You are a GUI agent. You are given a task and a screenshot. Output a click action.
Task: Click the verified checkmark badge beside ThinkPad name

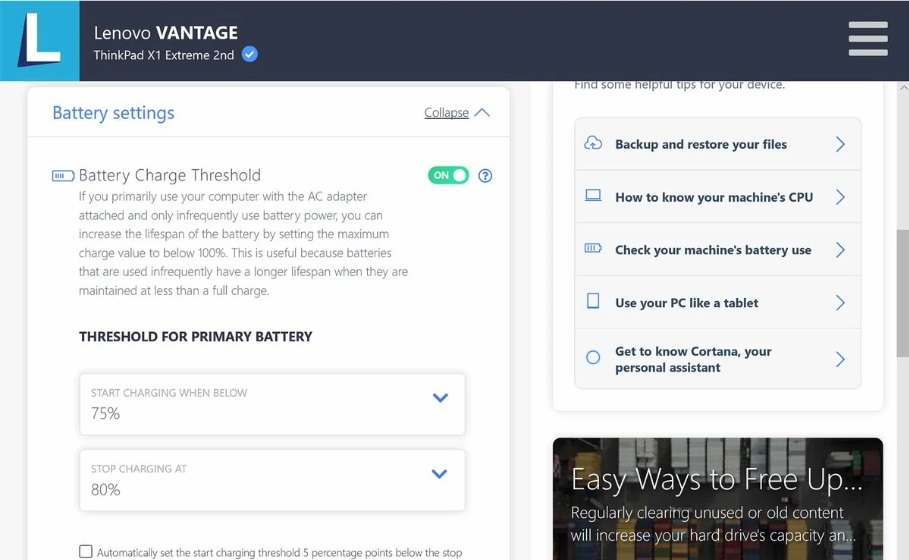point(250,55)
